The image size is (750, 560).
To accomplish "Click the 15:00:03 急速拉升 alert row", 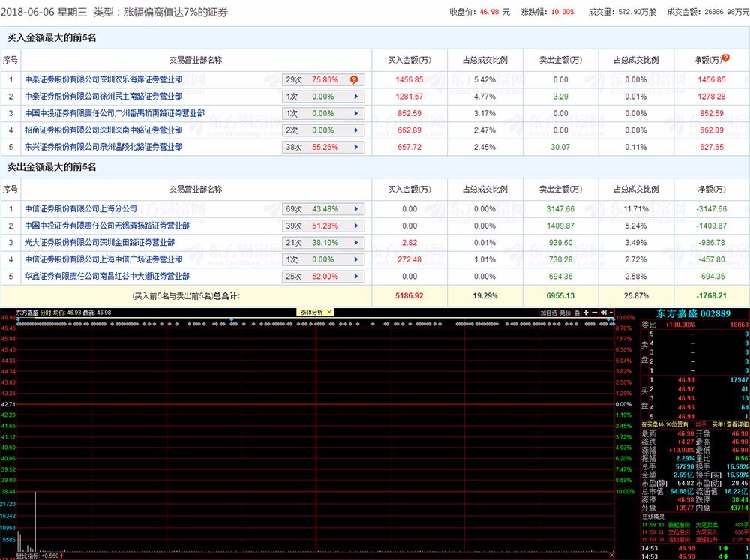I will (x=695, y=540).
